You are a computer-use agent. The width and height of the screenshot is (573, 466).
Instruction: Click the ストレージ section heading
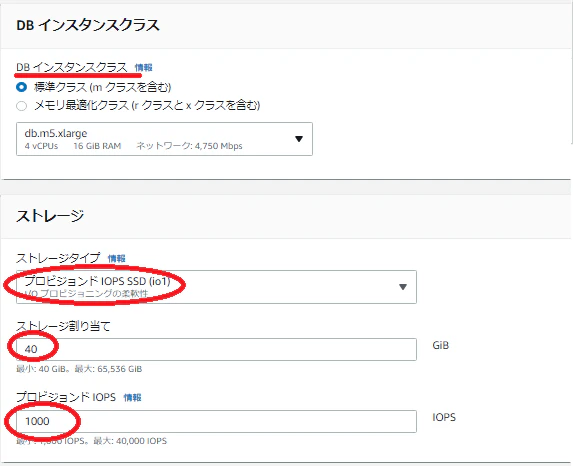pos(50,216)
